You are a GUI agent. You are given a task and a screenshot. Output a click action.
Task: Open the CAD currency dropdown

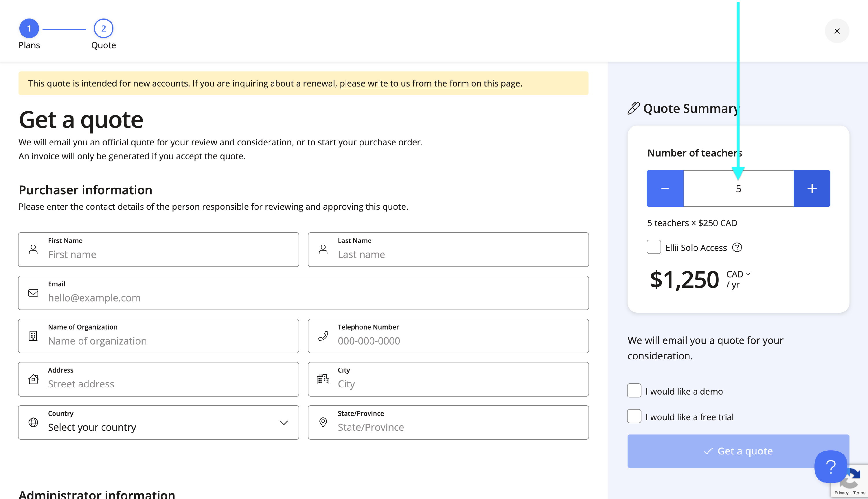coord(738,274)
